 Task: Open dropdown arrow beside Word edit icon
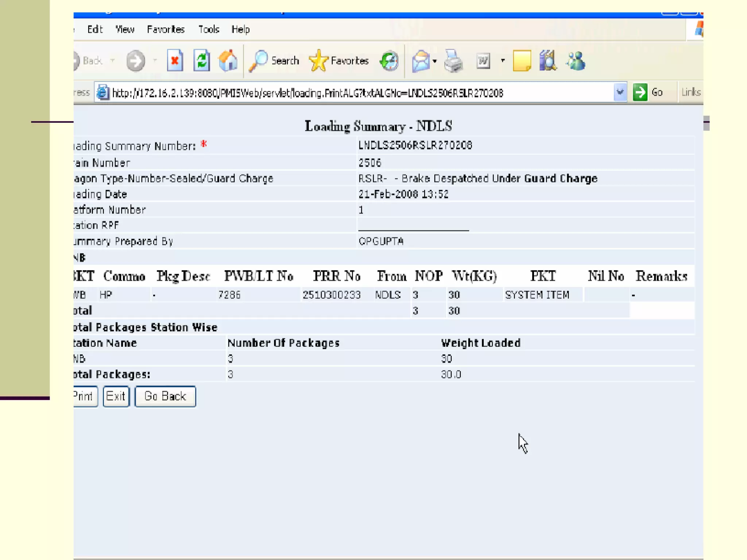pos(503,61)
